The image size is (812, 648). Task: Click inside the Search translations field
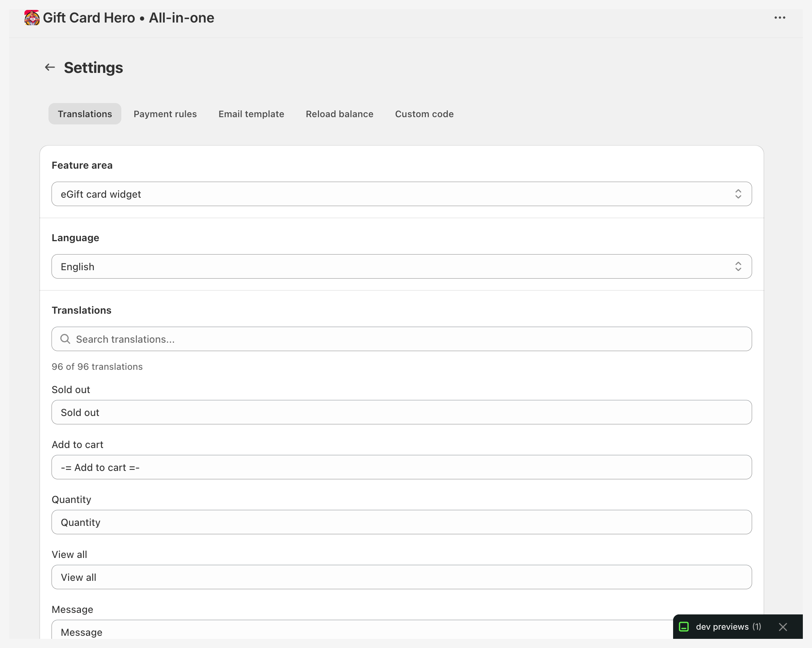(x=267, y=339)
